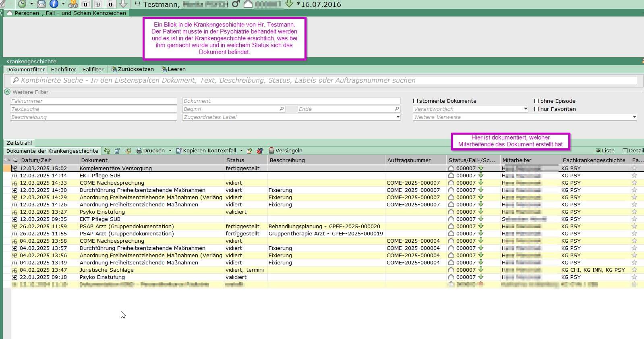Viewport: 644px width, 339px height.
Task: Click the red-blue icon before Versiegeln
Action: [x=260, y=151]
